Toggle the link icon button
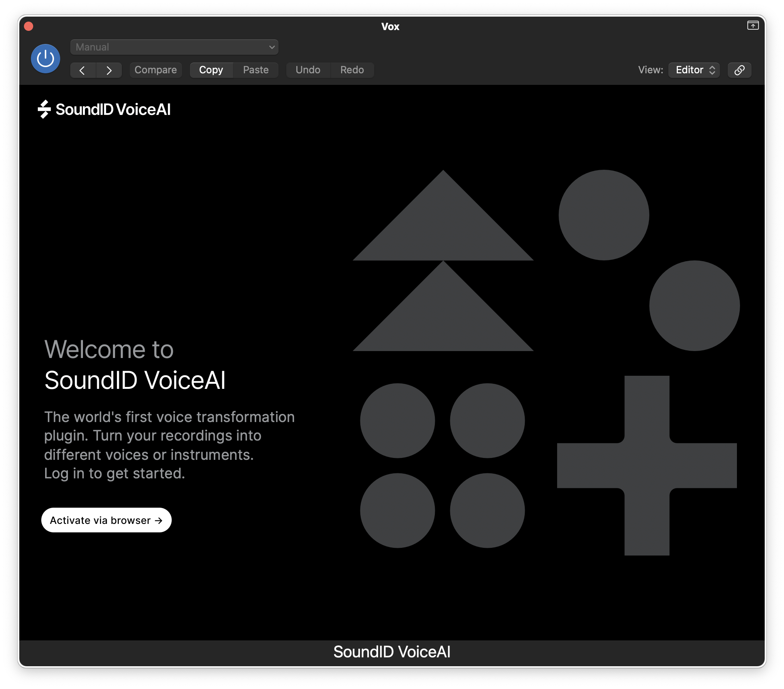The width and height of the screenshot is (784, 689). pyautogui.click(x=739, y=70)
